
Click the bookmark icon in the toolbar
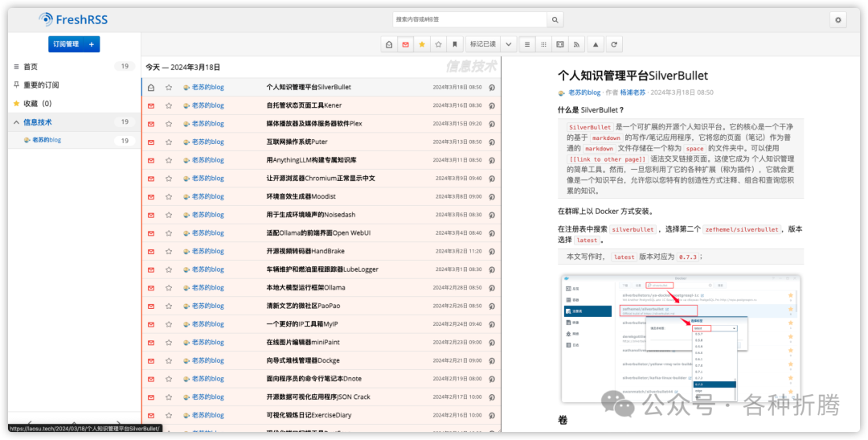454,44
